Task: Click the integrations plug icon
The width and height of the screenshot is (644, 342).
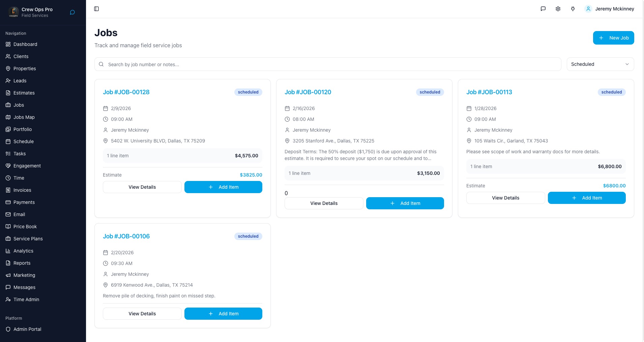Action: (x=573, y=9)
